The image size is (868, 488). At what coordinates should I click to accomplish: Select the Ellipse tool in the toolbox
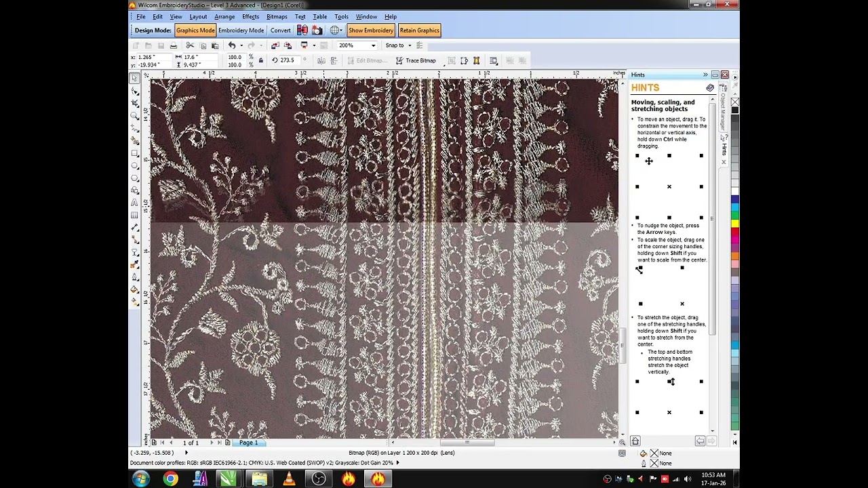tap(134, 165)
